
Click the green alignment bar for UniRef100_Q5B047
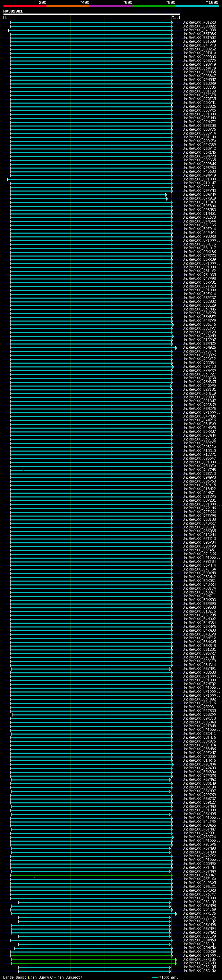(91, 875)
